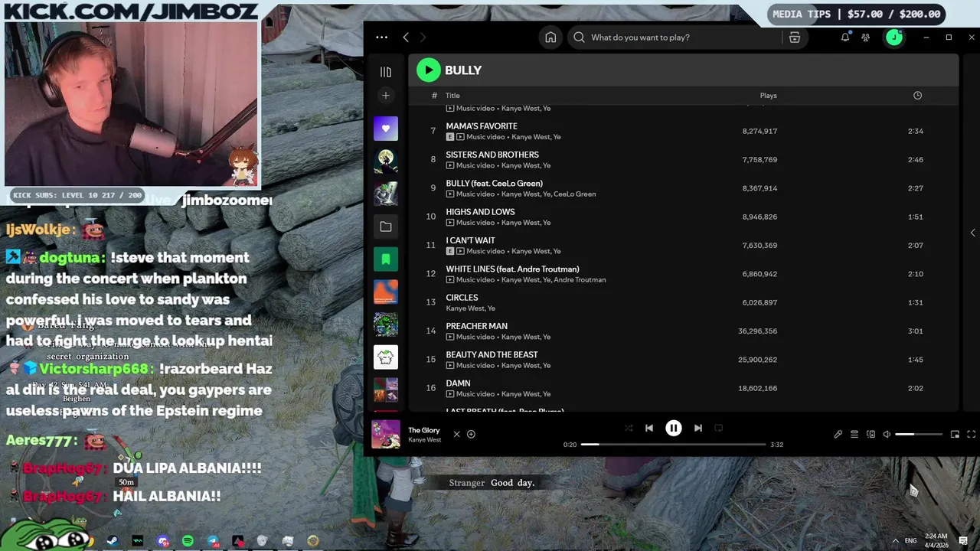Open Spotify Home via house icon

pos(550,37)
